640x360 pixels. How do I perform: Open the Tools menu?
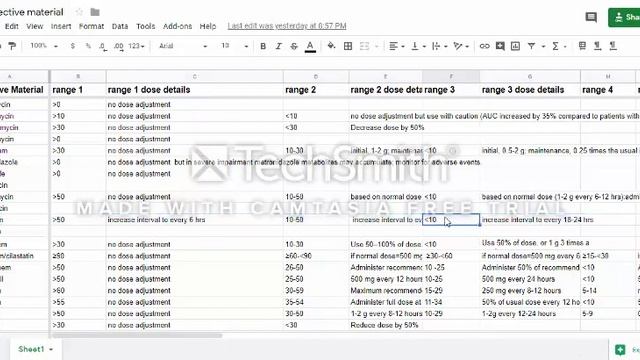click(x=146, y=26)
